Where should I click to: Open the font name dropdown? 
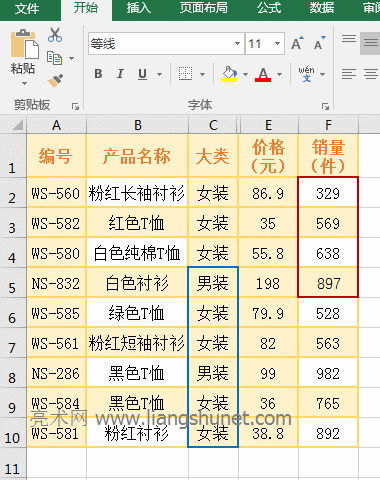click(237, 43)
